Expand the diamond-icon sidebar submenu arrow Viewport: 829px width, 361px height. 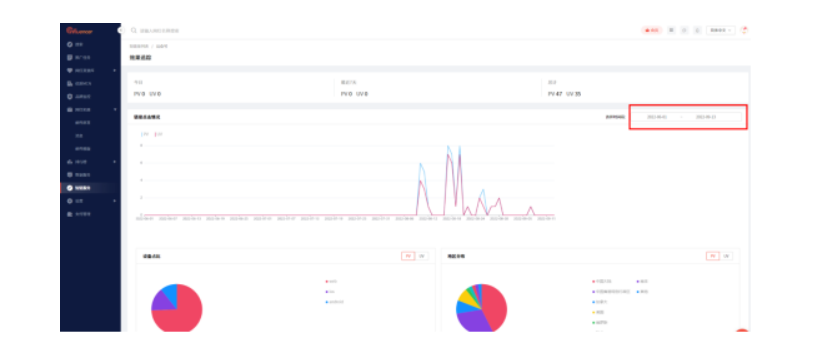click(x=115, y=70)
